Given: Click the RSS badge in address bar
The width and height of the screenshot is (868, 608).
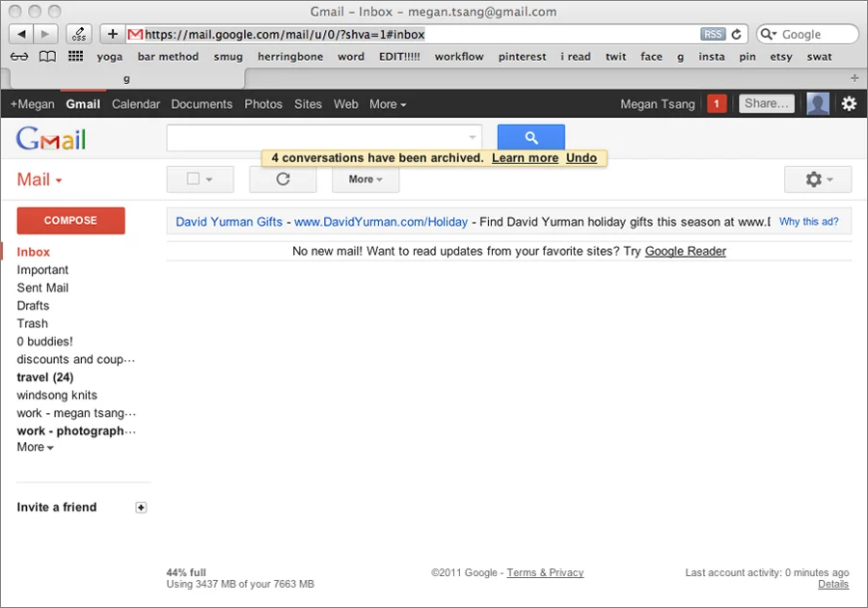Looking at the screenshot, I should (x=713, y=35).
